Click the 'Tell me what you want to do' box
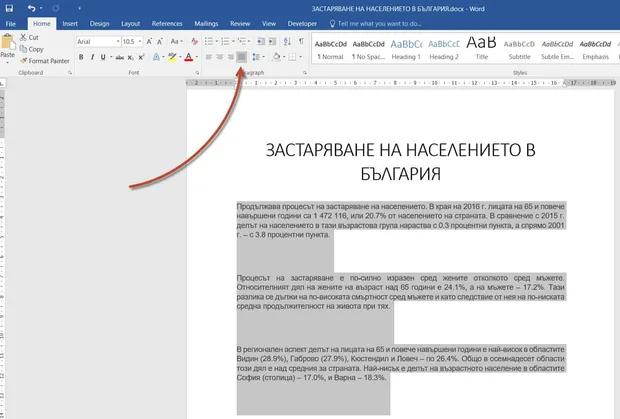Image resolution: width=620 pixels, height=419 pixels. [x=376, y=24]
